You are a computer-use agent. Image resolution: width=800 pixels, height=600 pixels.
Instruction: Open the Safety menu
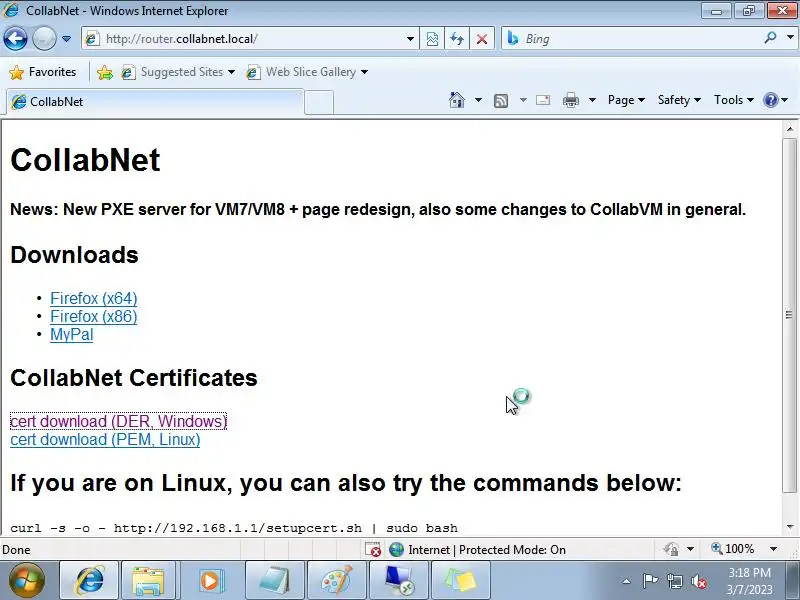point(679,100)
